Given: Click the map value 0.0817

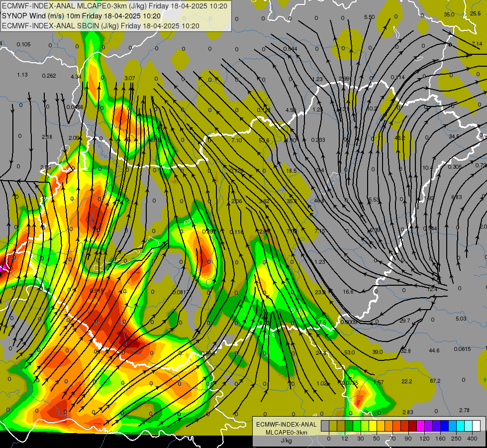Looking at the screenshot, I should point(181,292).
